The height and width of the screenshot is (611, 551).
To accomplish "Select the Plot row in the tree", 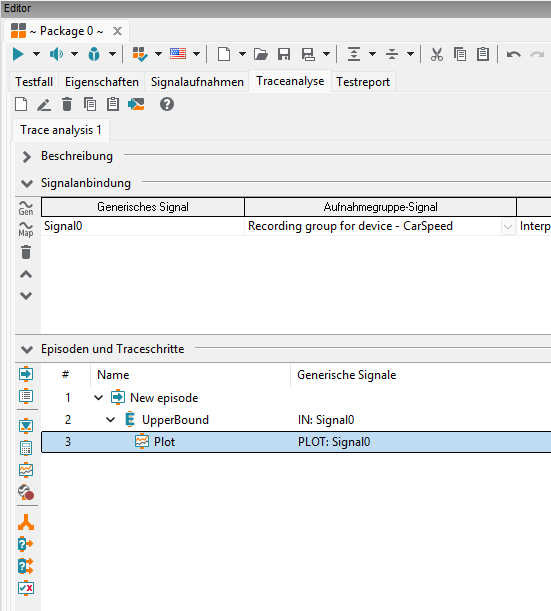I will 296,442.
